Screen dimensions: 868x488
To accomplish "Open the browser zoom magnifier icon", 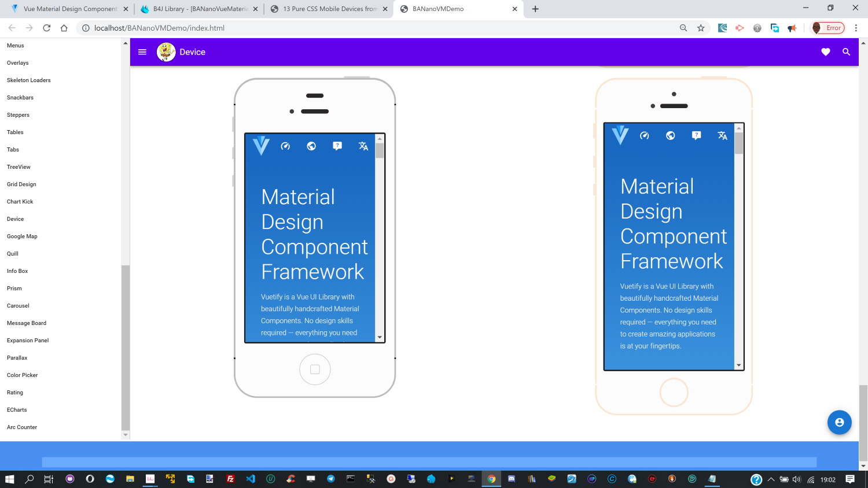I will click(683, 28).
